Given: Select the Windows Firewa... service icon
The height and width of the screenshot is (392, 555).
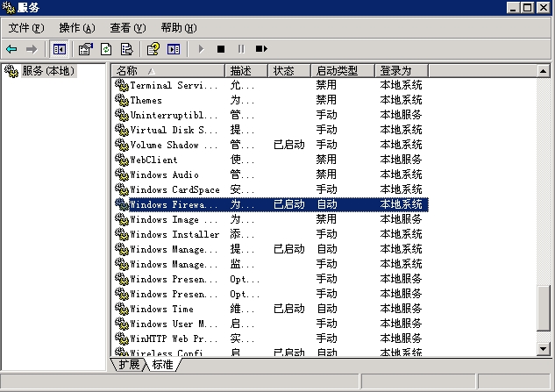Looking at the screenshot, I should (x=121, y=204).
